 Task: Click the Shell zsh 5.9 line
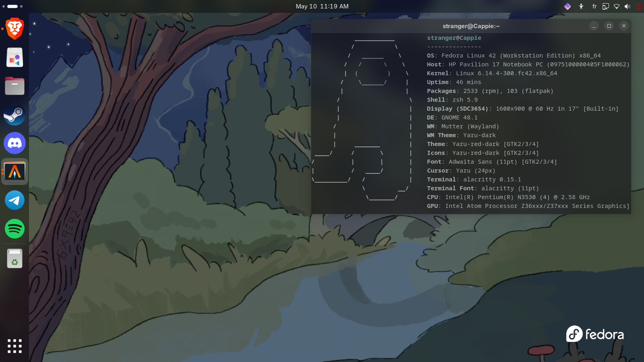click(x=452, y=100)
